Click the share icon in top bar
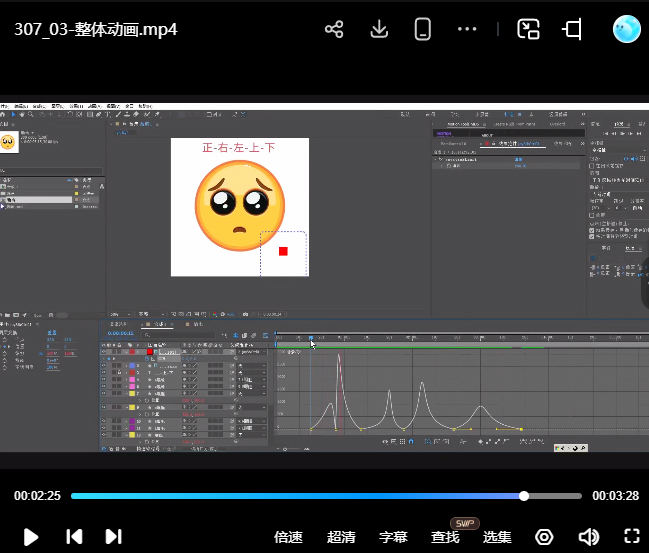This screenshot has width=649, height=553. (x=334, y=29)
